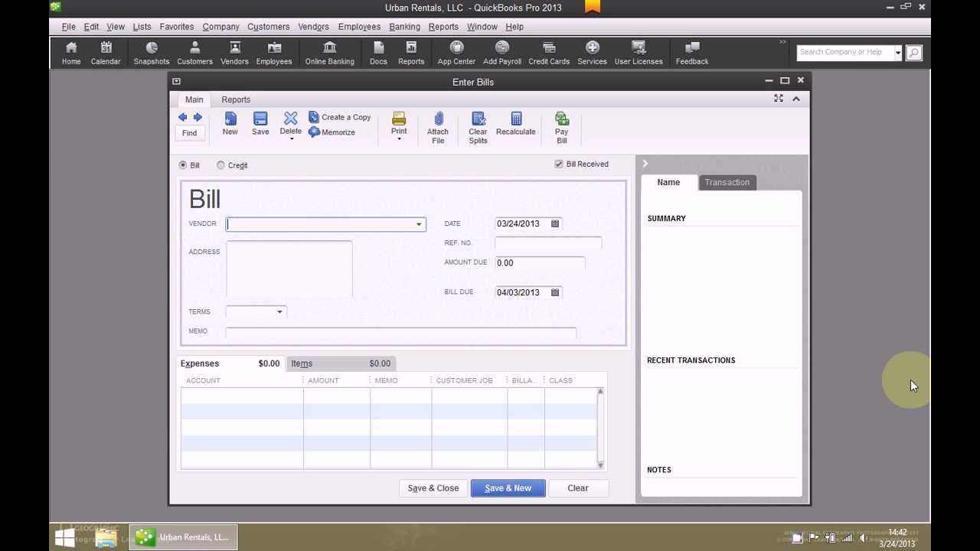Click the Memorize icon
This screenshot has width=980, height=551.
click(x=332, y=132)
